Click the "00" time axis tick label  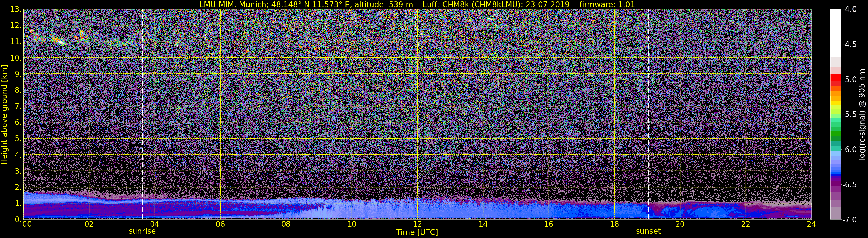pos(27,224)
